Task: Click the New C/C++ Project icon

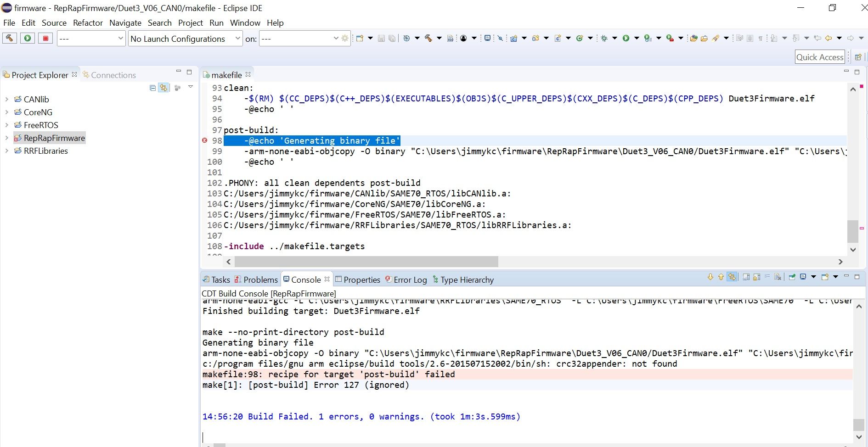Action: click(513, 39)
